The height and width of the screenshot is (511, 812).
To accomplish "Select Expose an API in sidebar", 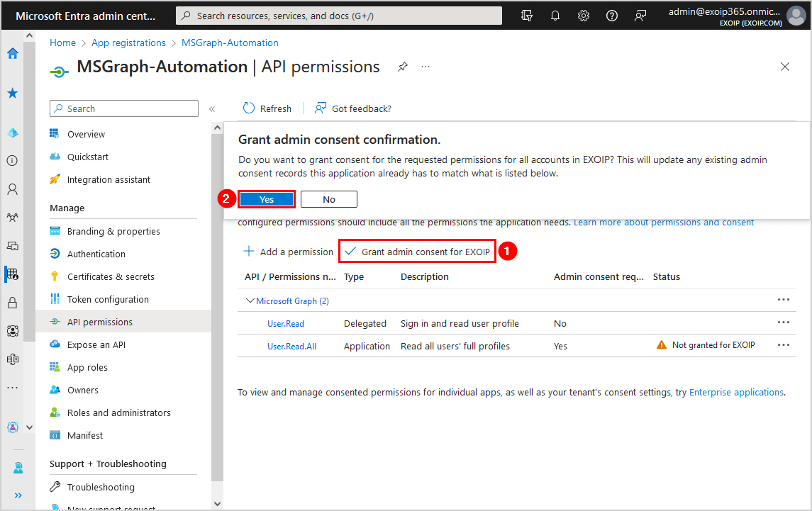I will coord(96,344).
